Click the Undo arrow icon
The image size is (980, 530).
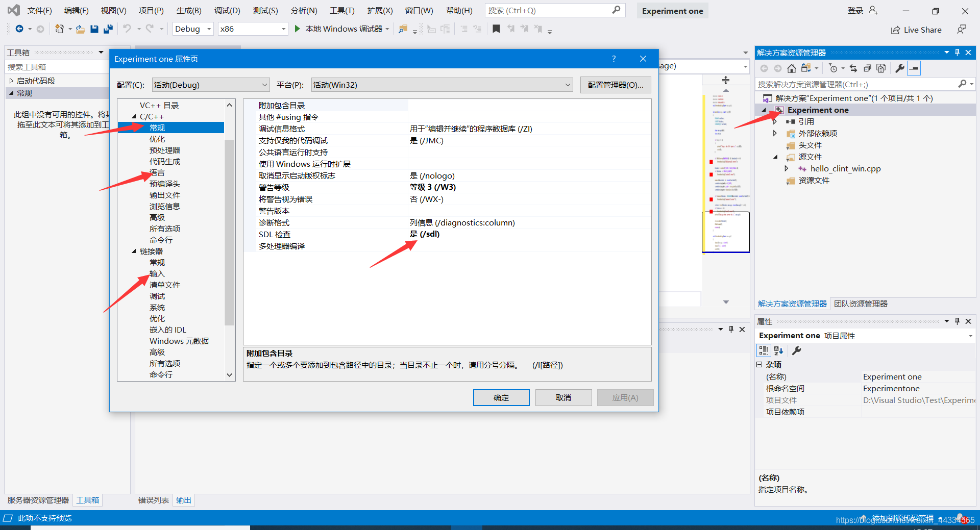127,29
